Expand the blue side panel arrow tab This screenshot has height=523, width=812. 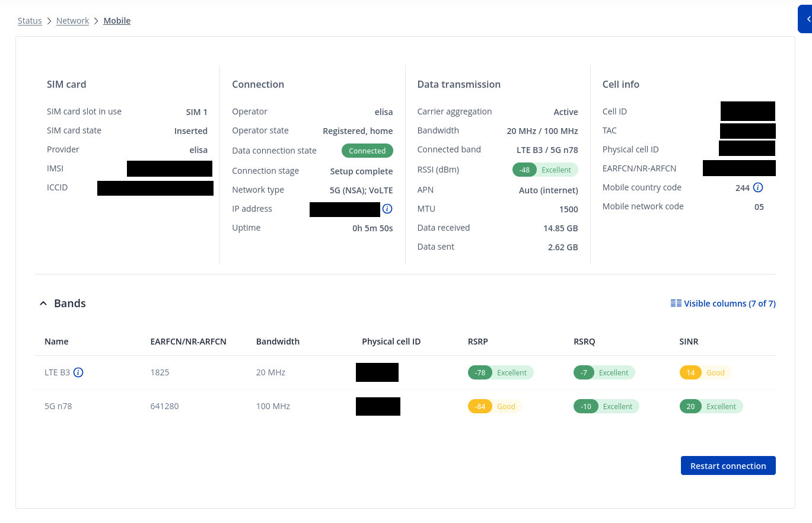tap(805, 20)
